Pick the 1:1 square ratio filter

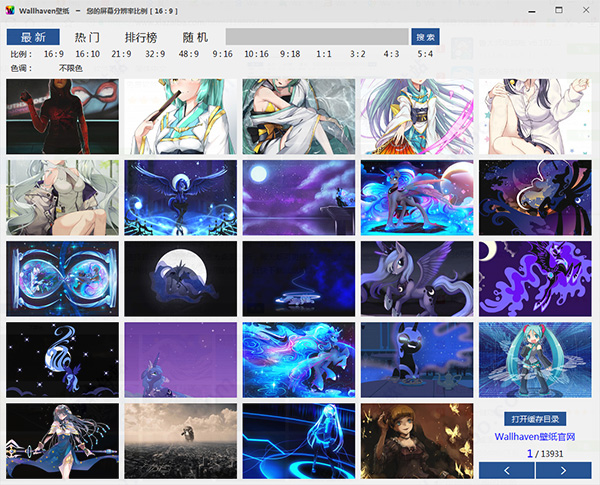tap(324, 54)
